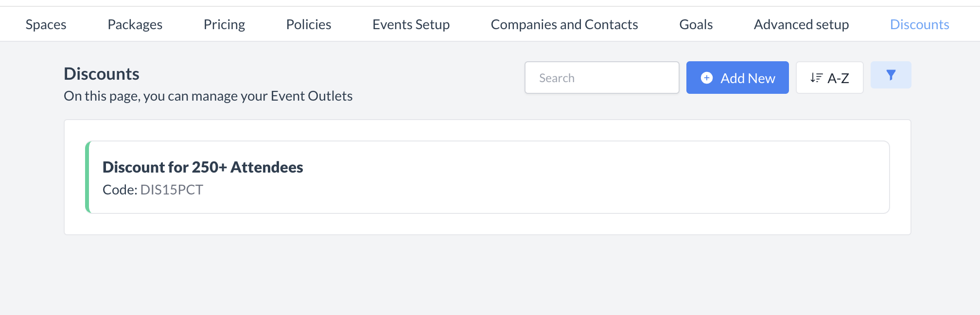Select the Discounts tab
This screenshot has width=980, height=315.
click(919, 24)
